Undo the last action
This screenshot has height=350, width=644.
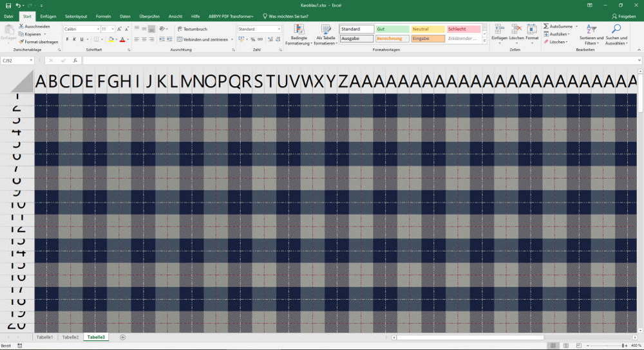pyautogui.click(x=18, y=5)
